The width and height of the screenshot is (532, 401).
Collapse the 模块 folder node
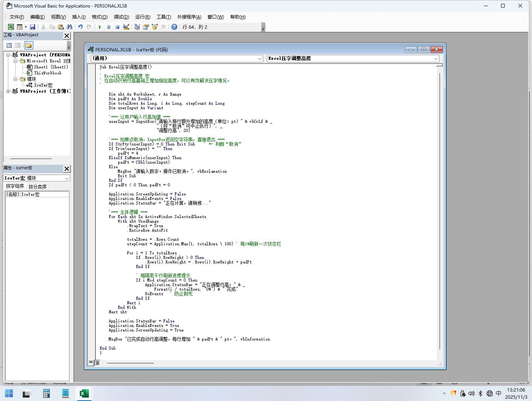point(16,79)
